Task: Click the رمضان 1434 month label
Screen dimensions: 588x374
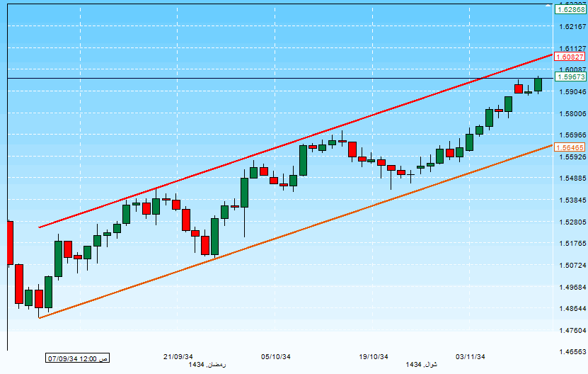Action: click(x=207, y=365)
